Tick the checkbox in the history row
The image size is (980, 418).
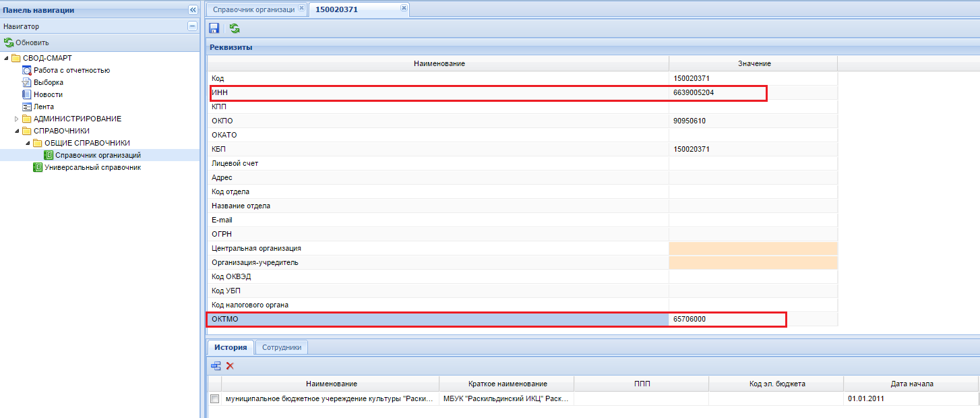click(215, 398)
